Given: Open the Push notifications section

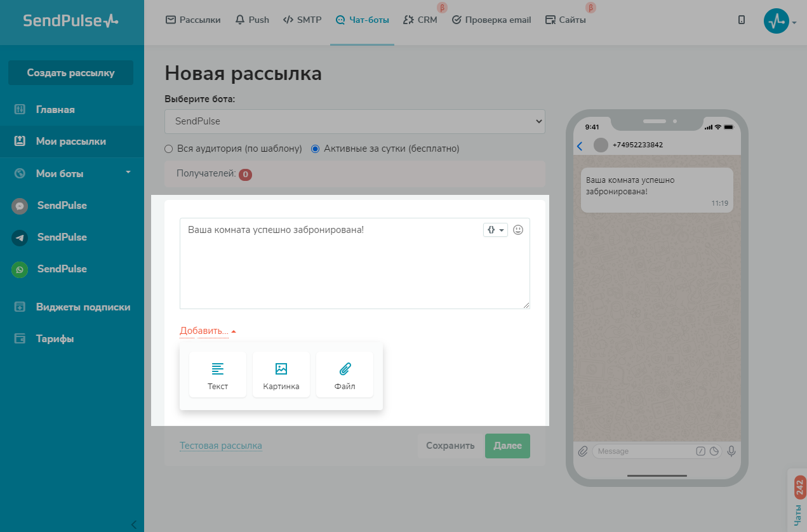Looking at the screenshot, I should coord(252,20).
